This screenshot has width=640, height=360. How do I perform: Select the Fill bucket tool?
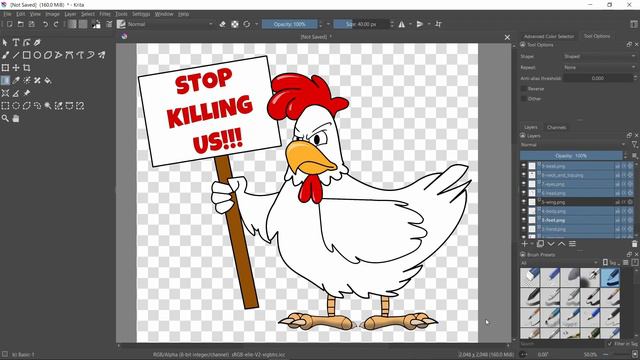click(x=48, y=80)
